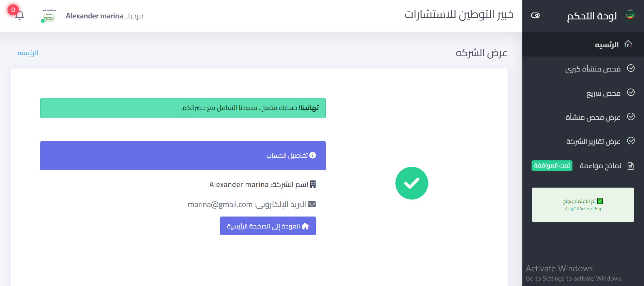This screenshot has width=644, height=286.
Task: Click the notification bell icon
Action: [x=19, y=15]
